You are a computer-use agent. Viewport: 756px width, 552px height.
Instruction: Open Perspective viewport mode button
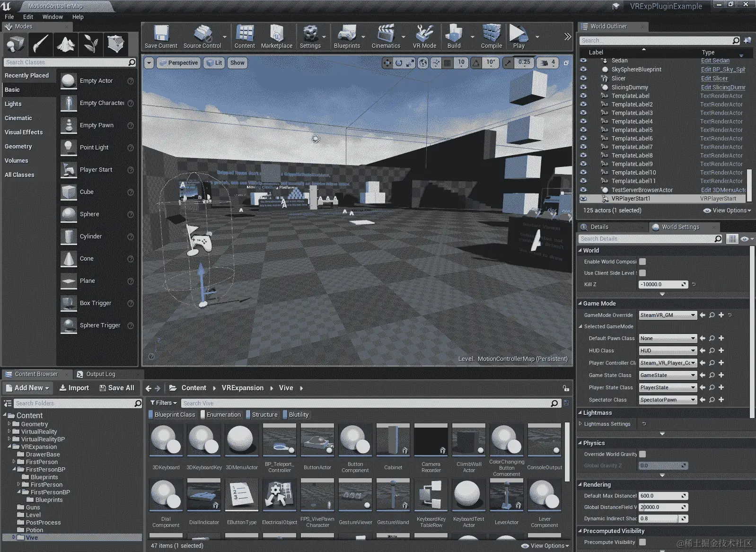178,63
